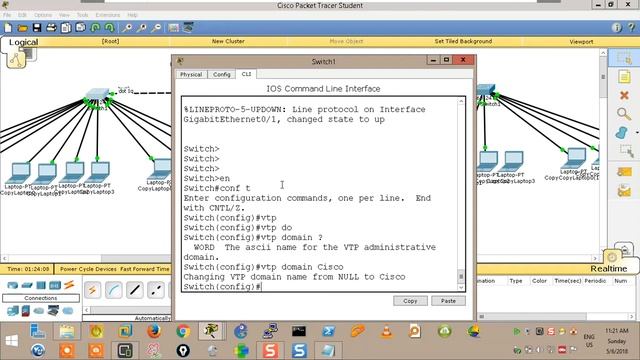
Task: Open Firefox from the taskbar
Action: (154, 331)
